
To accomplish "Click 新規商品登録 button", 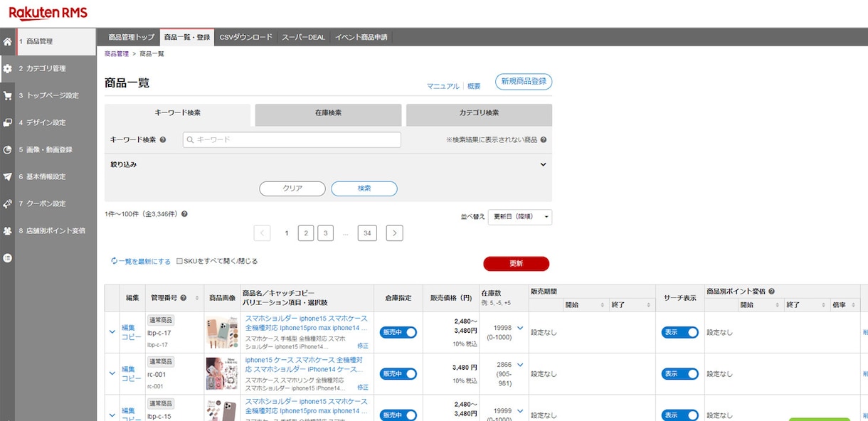I will pyautogui.click(x=524, y=82).
